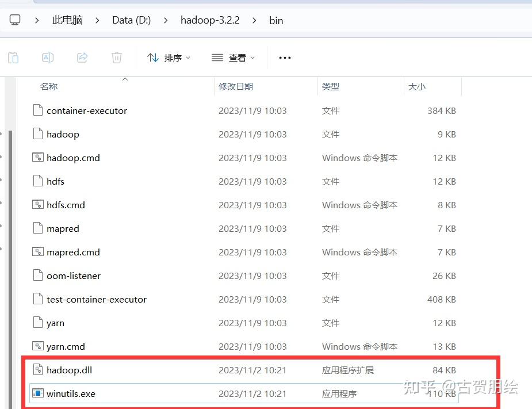532x409 pixels.
Task: Click the hadoop.cmd script icon
Action: click(x=37, y=157)
